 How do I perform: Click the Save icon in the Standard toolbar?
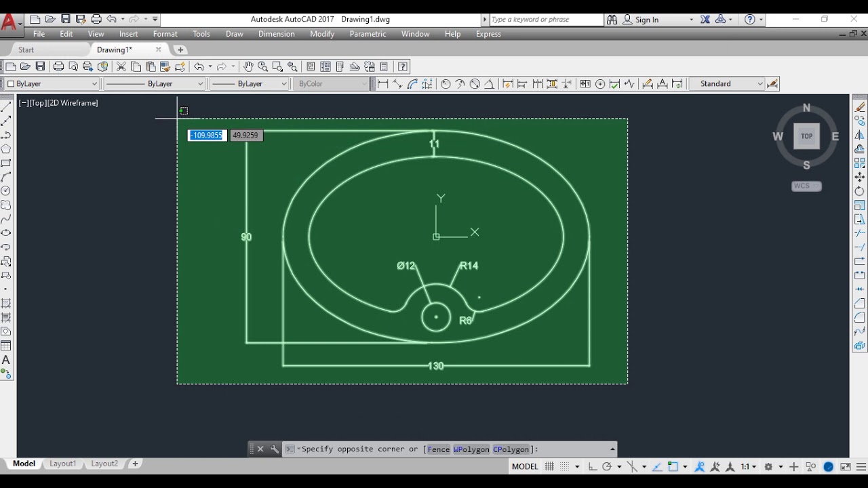tap(40, 66)
